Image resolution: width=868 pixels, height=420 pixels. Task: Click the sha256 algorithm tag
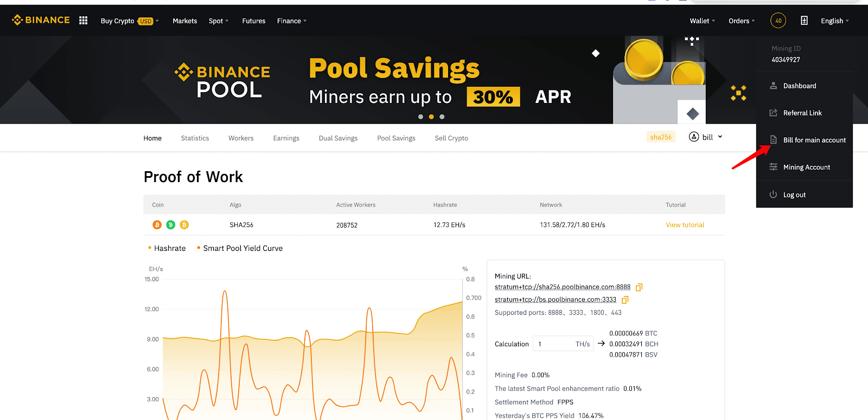pos(661,137)
